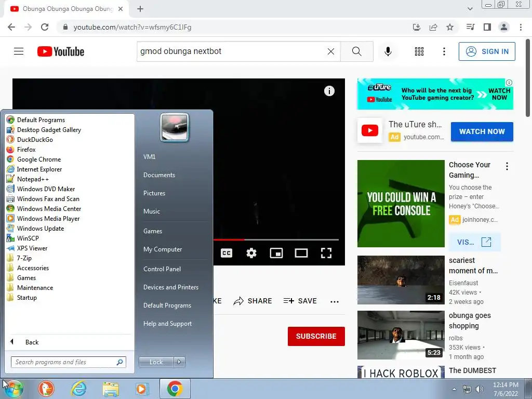Go back in Chrome
The height and width of the screenshot is (399, 532).
pyautogui.click(x=11, y=27)
